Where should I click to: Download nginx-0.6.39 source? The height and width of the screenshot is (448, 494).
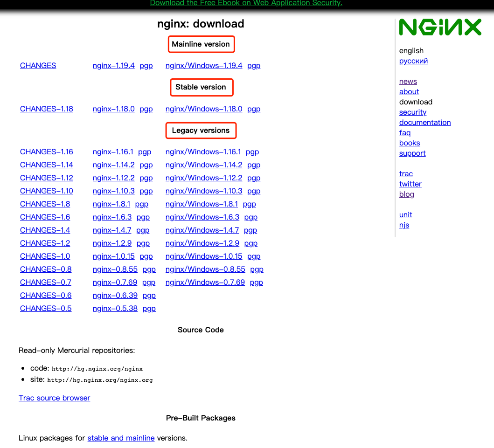pos(115,296)
